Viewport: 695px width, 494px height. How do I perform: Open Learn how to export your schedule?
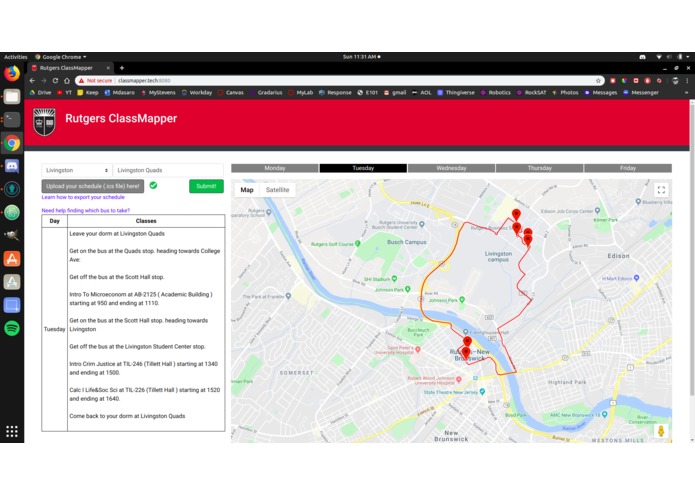[83, 197]
